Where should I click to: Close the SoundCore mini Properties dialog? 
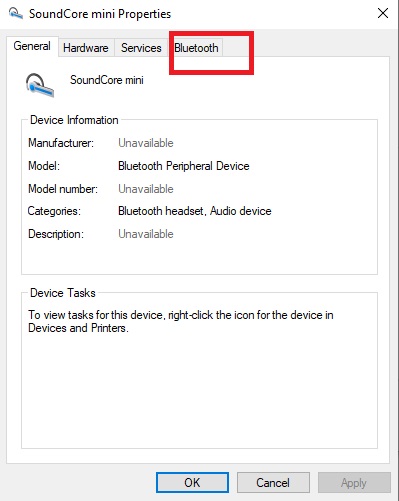[x=383, y=13]
